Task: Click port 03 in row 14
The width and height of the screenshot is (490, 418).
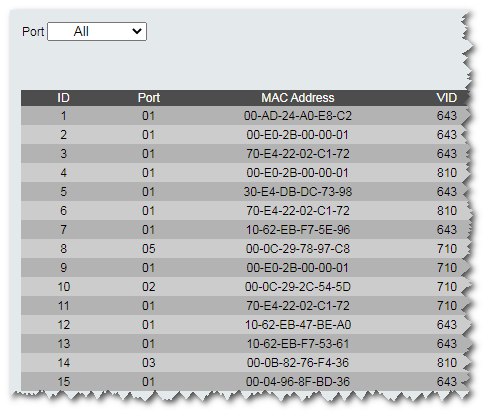Action: (149, 363)
